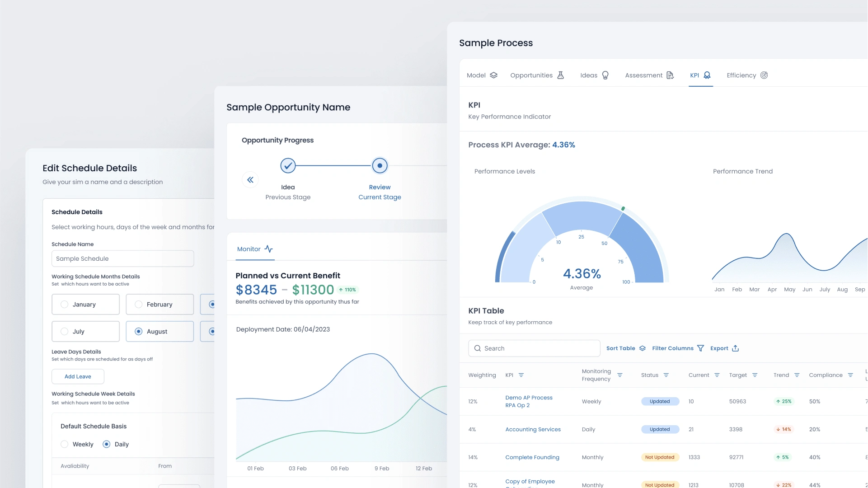Open the Monitoring Frequency column filter

pos(619,375)
